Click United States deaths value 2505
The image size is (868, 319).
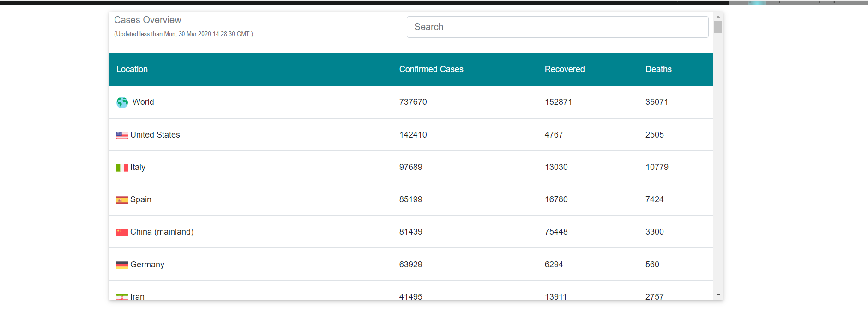tap(655, 135)
